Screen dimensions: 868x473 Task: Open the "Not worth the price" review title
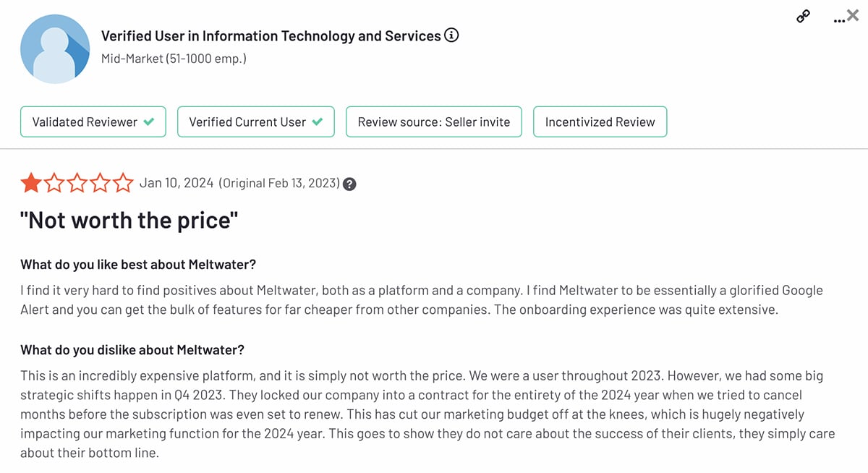pos(129,221)
